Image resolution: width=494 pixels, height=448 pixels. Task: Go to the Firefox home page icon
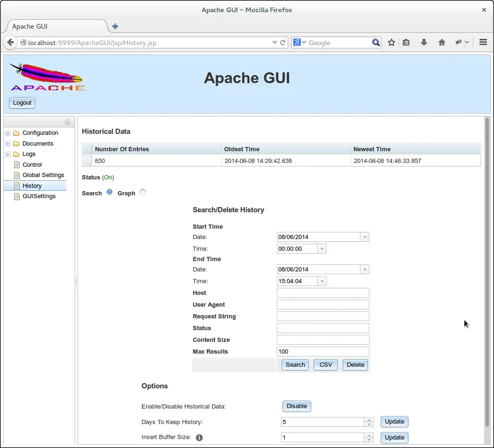click(442, 43)
